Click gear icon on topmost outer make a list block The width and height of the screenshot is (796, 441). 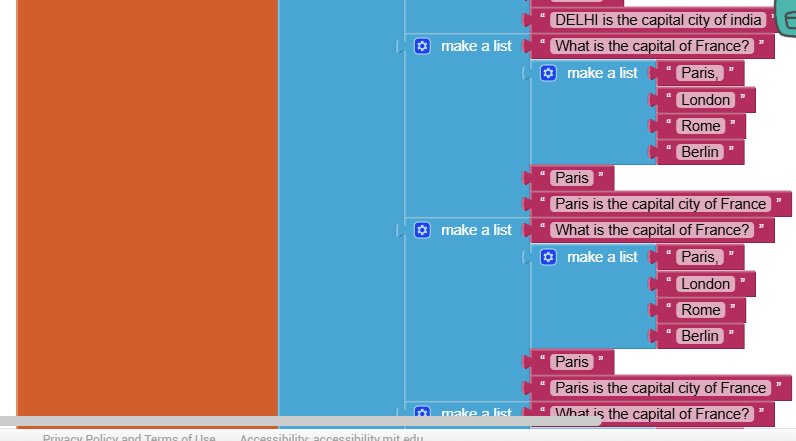click(x=422, y=46)
